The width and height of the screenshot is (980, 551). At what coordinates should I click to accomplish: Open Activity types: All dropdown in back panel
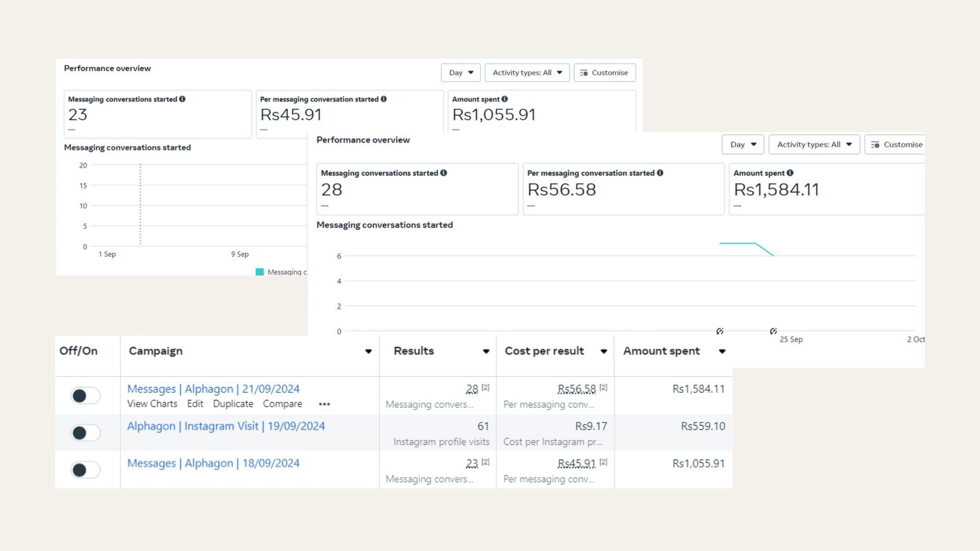tap(527, 73)
